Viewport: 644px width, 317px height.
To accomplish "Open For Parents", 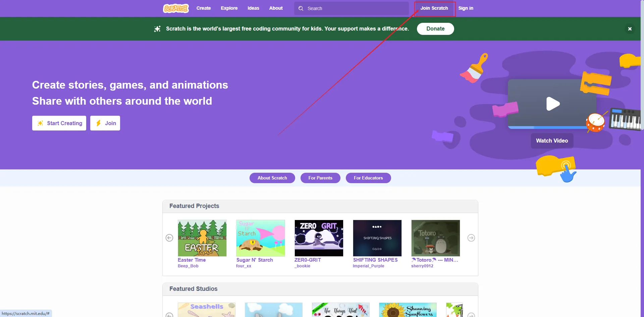I will [320, 178].
